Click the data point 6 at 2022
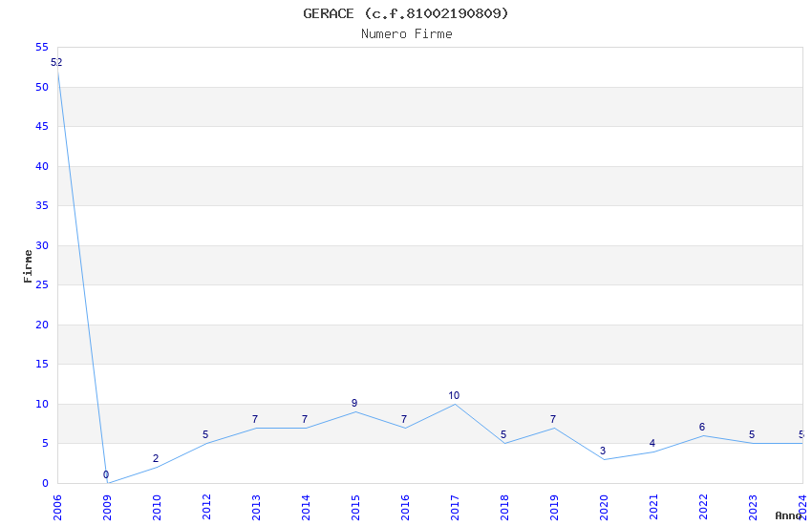The height and width of the screenshot is (525, 812). coord(703,435)
